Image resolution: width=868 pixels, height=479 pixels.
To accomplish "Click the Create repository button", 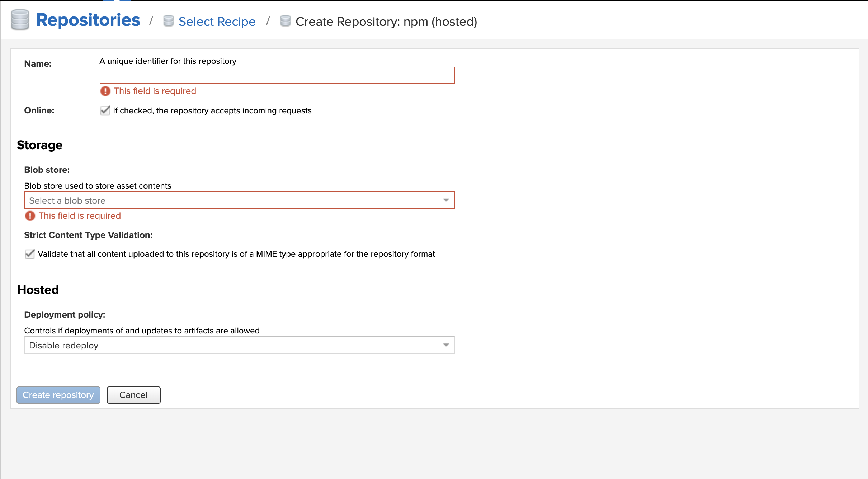I will pos(58,395).
